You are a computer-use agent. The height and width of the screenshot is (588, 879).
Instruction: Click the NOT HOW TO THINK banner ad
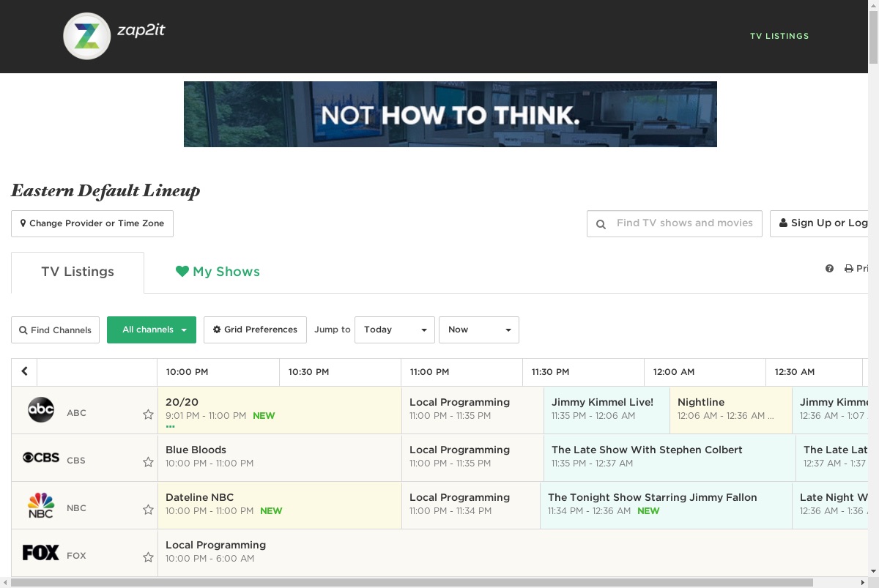pyautogui.click(x=450, y=114)
